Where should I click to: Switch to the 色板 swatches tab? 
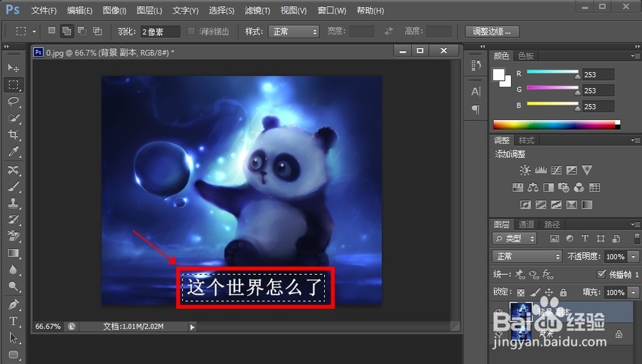526,56
